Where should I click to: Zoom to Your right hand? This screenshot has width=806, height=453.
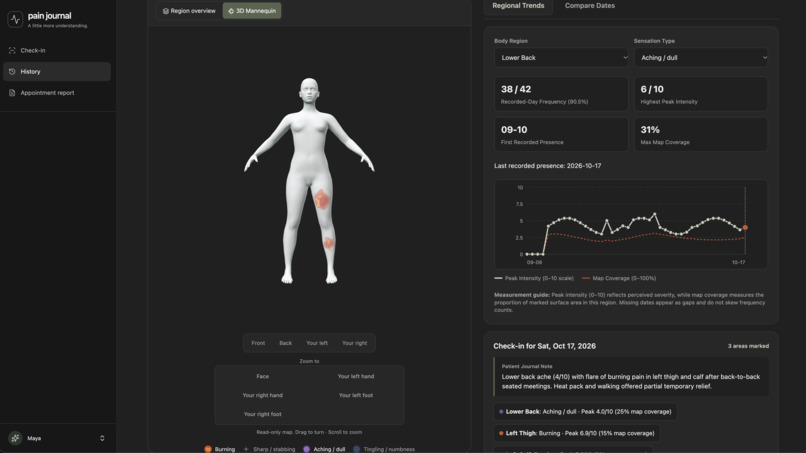[263, 395]
